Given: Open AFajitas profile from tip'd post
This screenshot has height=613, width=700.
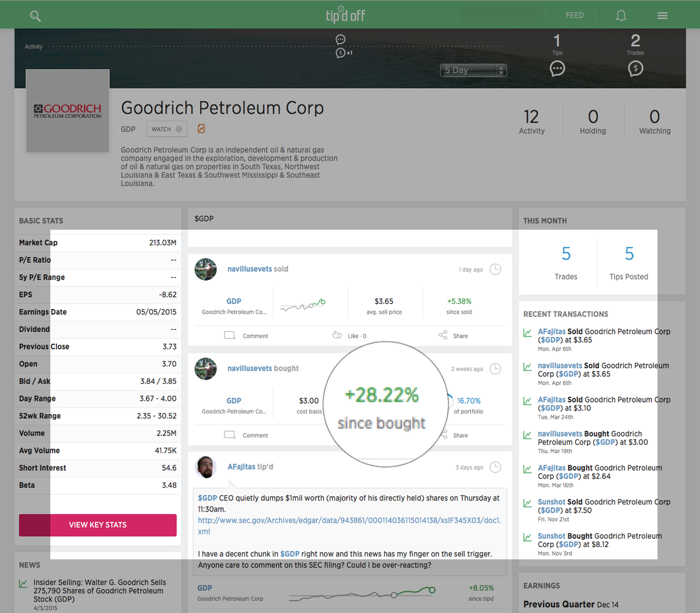Looking at the screenshot, I should 242,467.
